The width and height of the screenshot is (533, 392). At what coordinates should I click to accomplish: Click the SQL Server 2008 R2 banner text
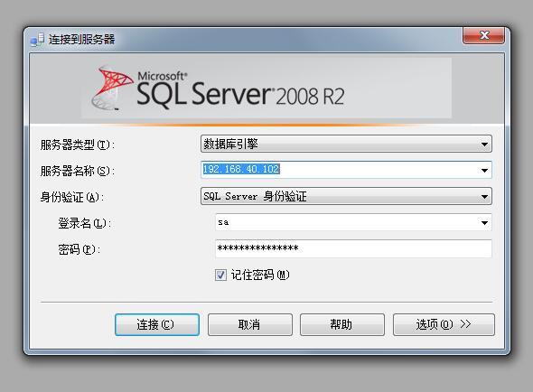tap(240, 91)
